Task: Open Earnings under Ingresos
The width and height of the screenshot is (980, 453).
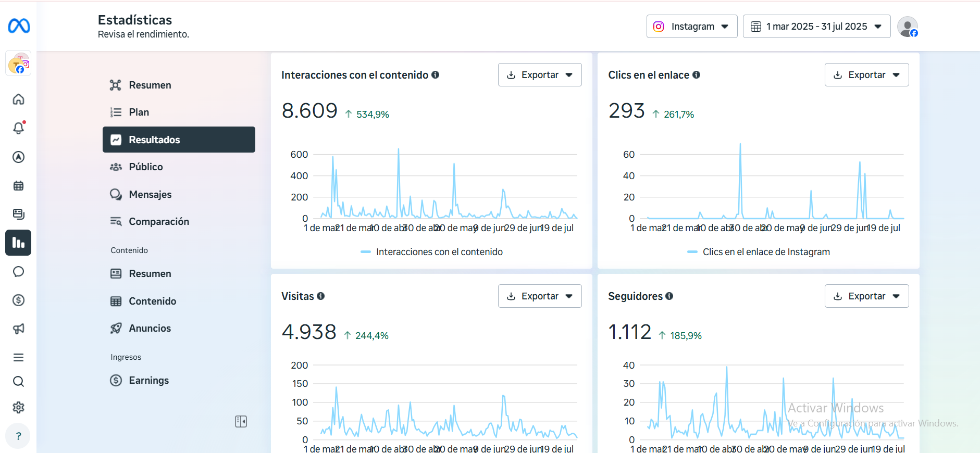Action: click(148, 381)
